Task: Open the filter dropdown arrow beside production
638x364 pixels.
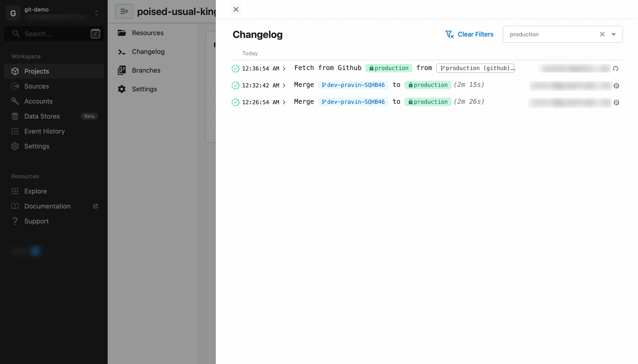Action: [613, 34]
